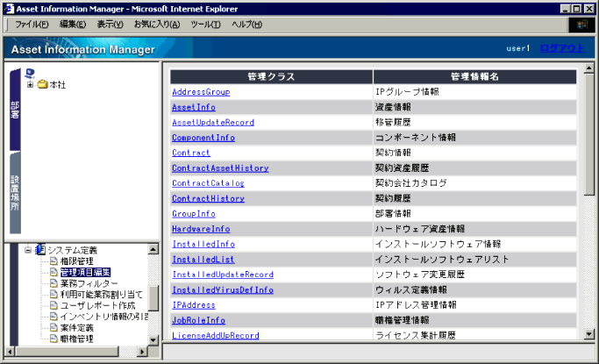Switch to the 部署 side tab
Viewport: 599px width, 364px height.
[15, 110]
